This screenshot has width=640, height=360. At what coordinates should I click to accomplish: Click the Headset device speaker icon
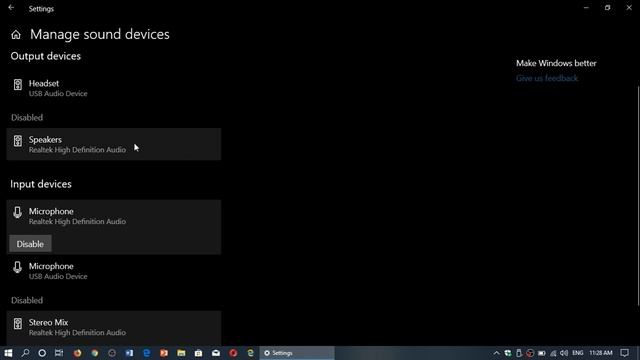point(18,85)
